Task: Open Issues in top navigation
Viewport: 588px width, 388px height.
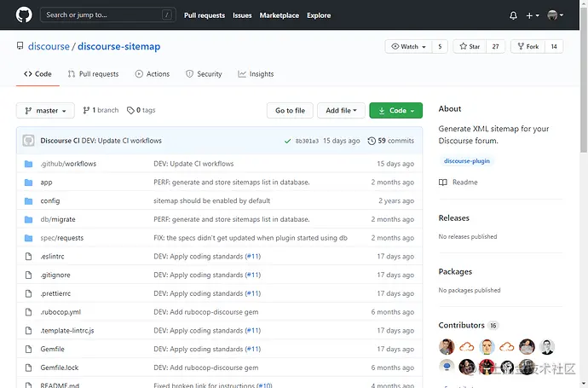Action: (242, 15)
